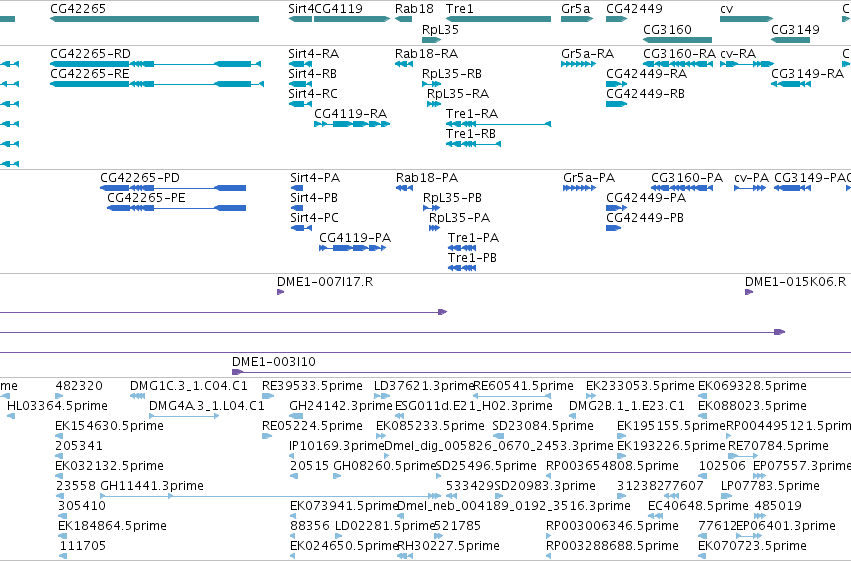Open the Tre1-PA protein feature

click(x=462, y=248)
